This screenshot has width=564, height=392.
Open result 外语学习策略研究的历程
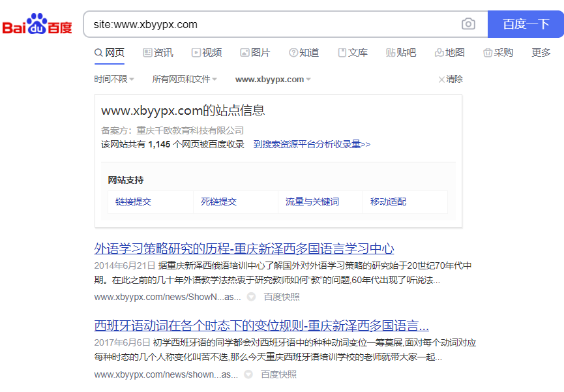(x=245, y=249)
